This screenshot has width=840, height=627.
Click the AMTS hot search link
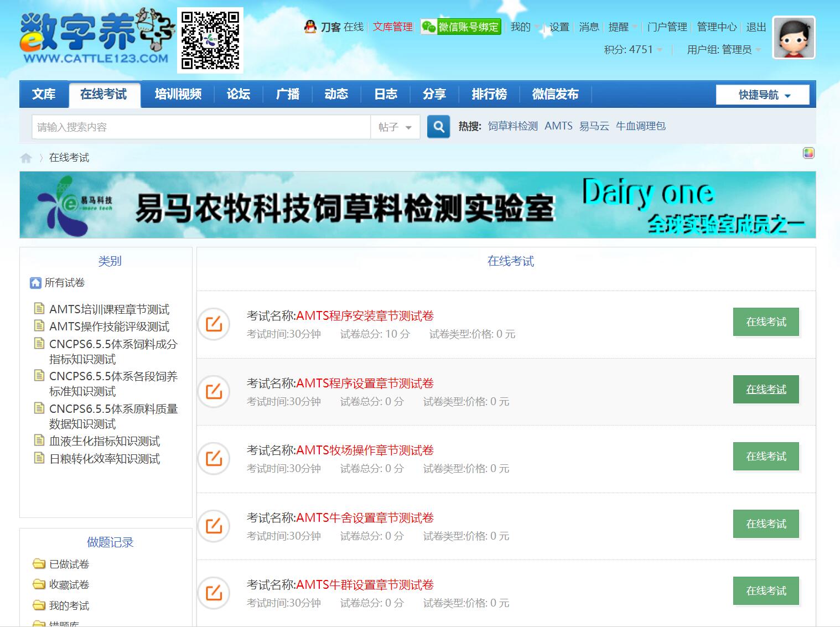[558, 126]
